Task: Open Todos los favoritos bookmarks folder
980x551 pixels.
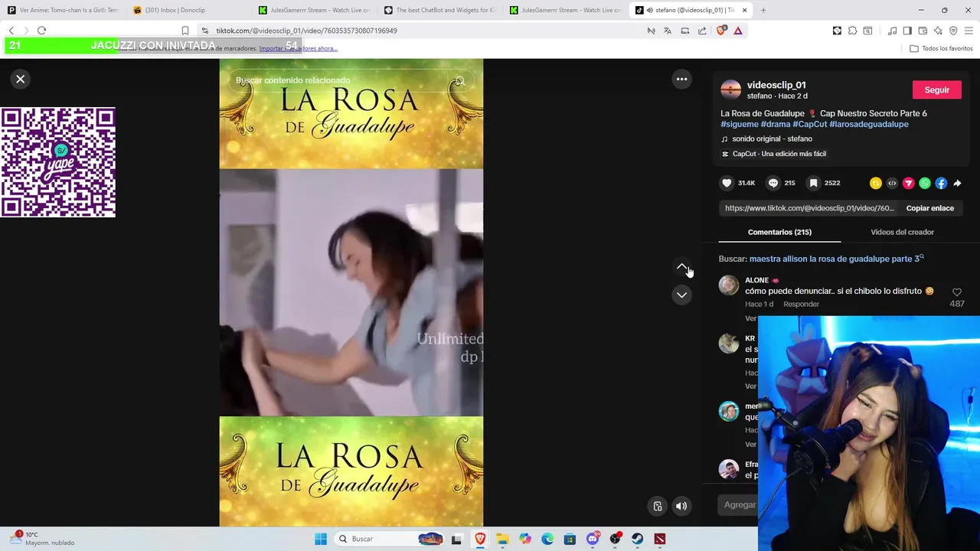Action: [941, 48]
